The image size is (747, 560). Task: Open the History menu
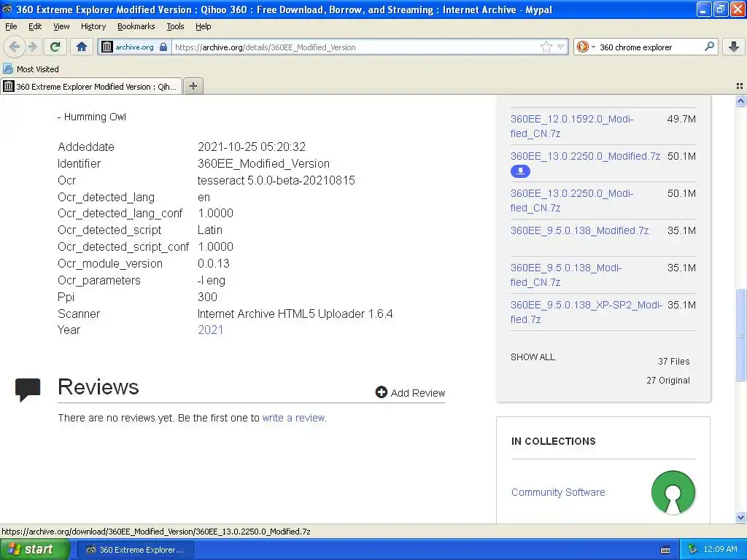tap(93, 26)
